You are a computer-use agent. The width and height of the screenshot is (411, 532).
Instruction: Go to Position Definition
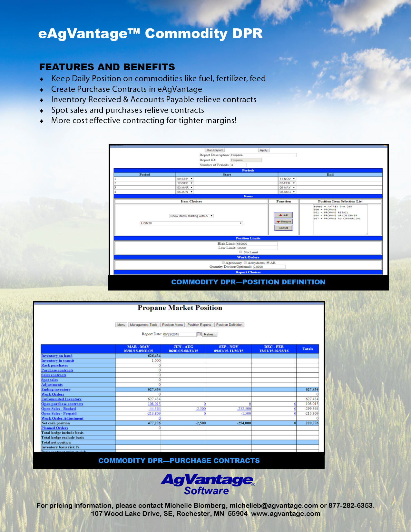(x=229, y=325)
